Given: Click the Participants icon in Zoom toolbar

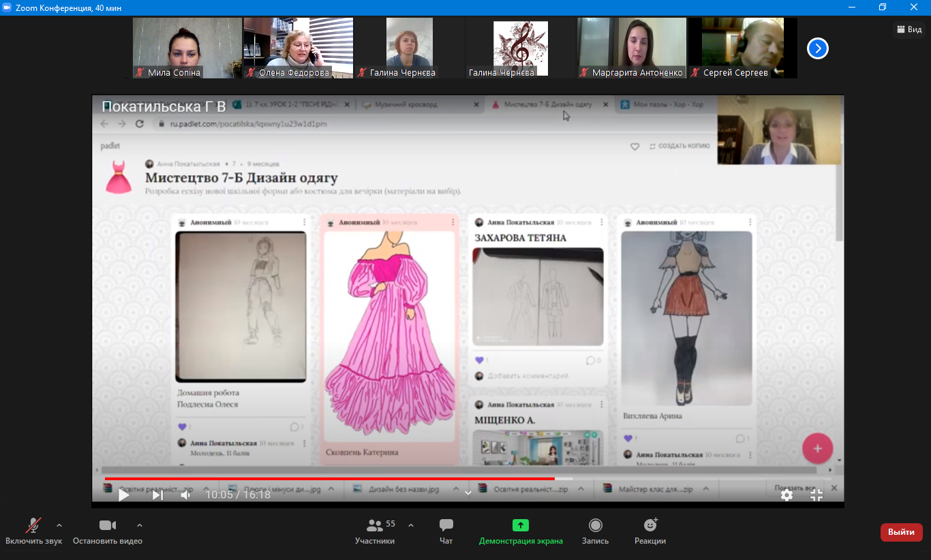Looking at the screenshot, I should click(x=374, y=525).
